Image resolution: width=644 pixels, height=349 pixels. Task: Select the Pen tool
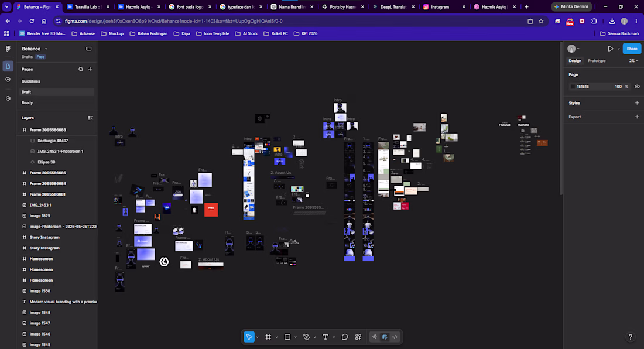[x=306, y=337]
